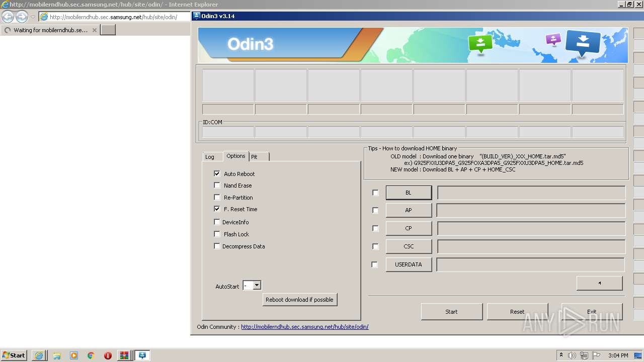Enable the Decompress Data checkbox
644x362 pixels.
(x=217, y=246)
